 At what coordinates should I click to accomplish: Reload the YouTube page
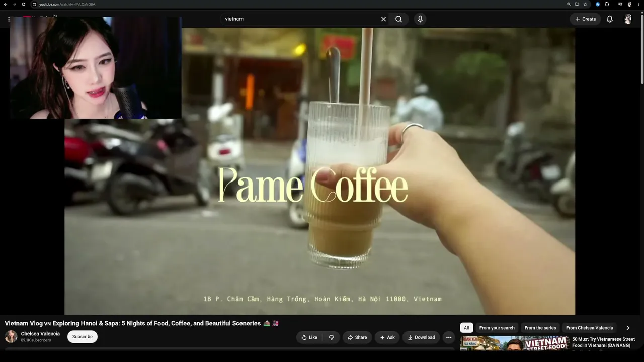pyautogui.click(x=23, y=4)
